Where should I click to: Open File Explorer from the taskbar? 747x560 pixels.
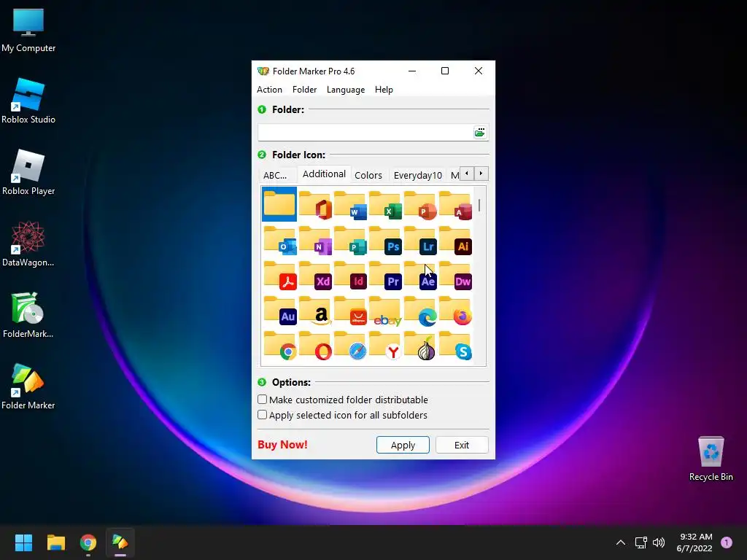tap(55, 542)
